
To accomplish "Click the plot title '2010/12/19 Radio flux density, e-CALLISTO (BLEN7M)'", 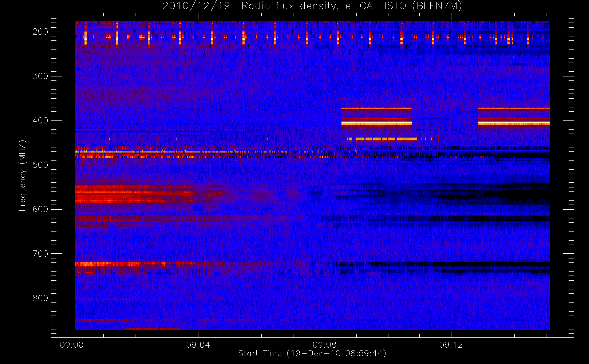I will 312,6.
